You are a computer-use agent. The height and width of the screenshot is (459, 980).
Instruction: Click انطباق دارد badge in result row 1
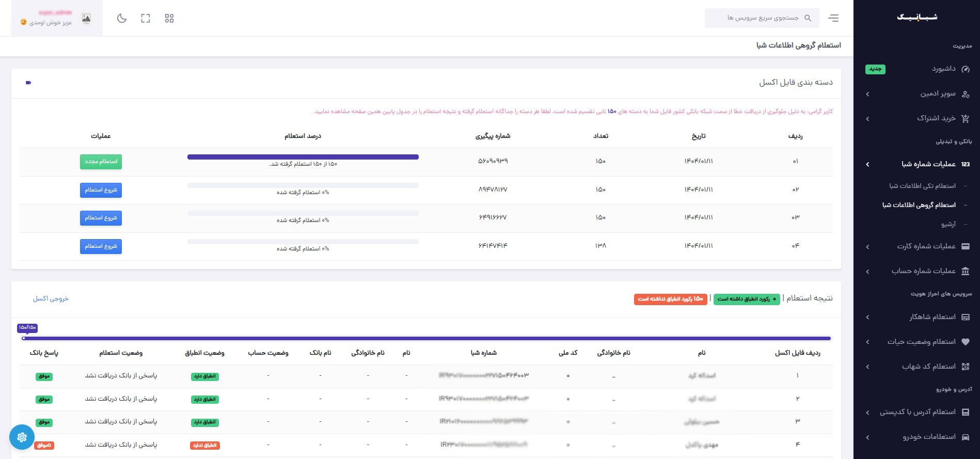pos(205,376)
